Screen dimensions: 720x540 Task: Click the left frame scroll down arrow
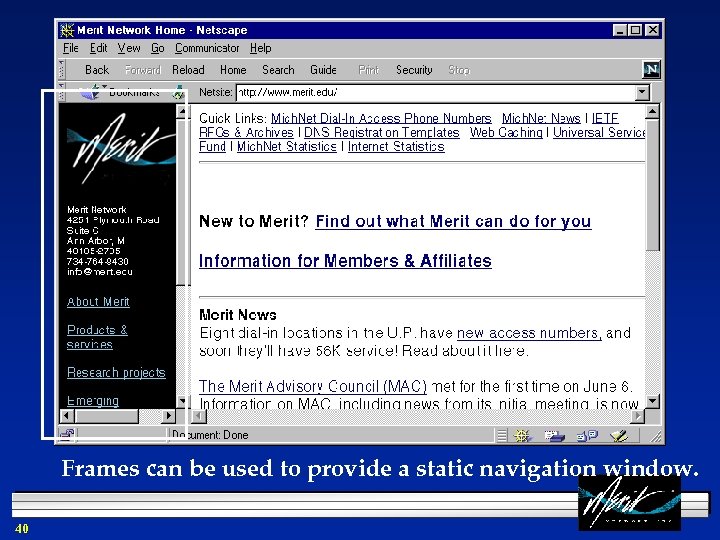point(182,402)
